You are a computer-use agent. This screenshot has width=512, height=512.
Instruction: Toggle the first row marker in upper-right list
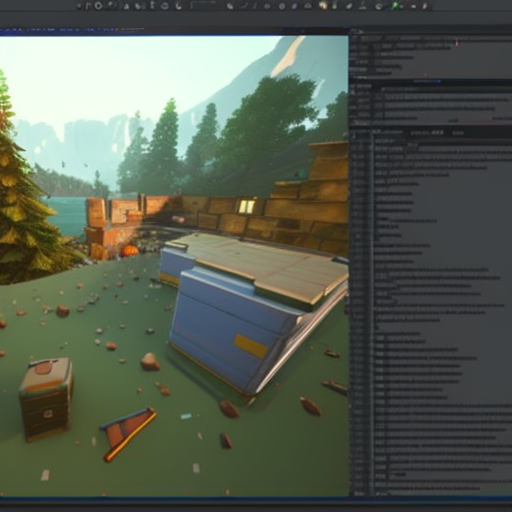[x=355, y=39]
